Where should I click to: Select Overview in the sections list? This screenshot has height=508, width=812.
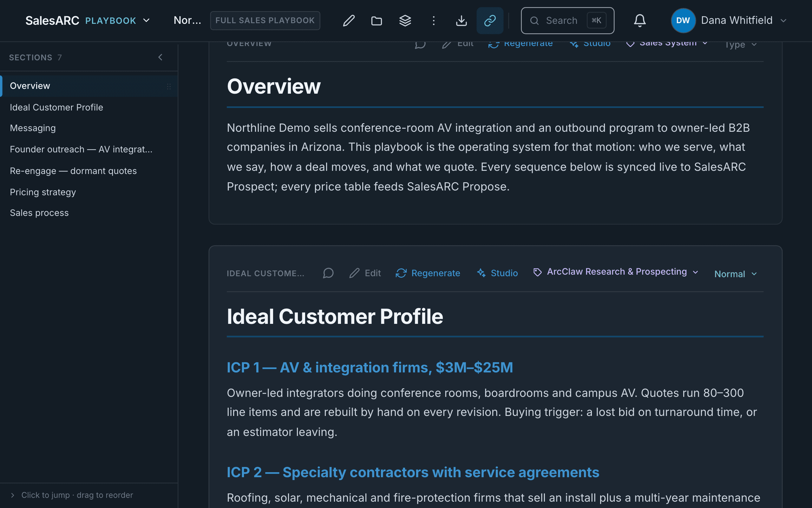click(89, 86)
